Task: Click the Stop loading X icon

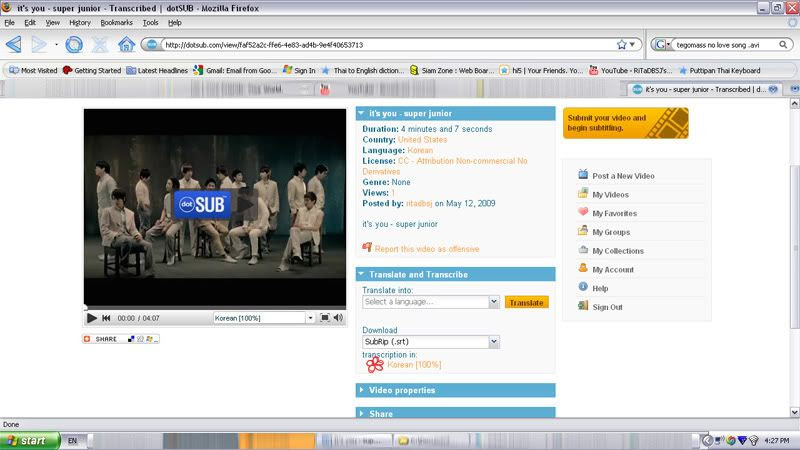Action: pyautogui.click(x=100, y=45)
